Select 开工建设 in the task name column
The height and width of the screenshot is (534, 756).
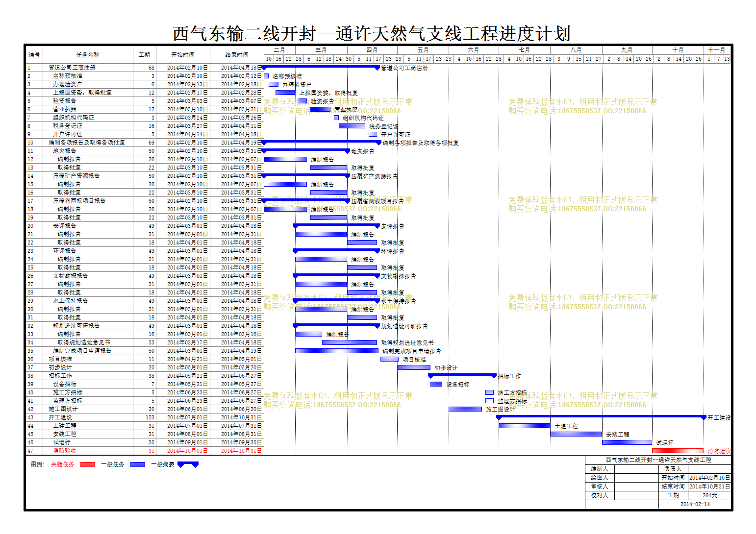[x=60, y=417]
